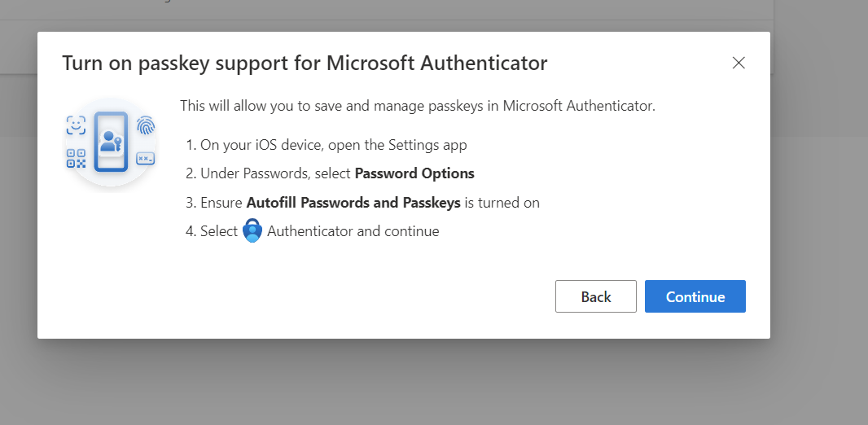Screen dimensions: 868x425
Task: Go back with the Back button
Action: [595, 297]
